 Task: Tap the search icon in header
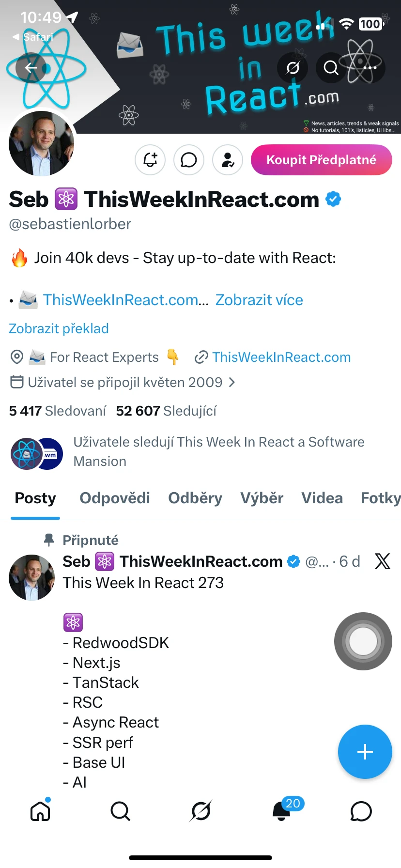click(331, 68)
